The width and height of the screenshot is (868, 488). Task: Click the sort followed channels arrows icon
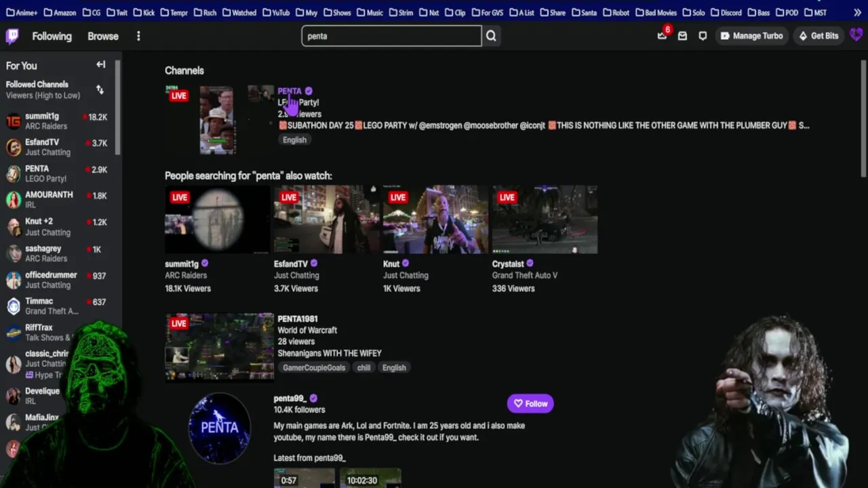tap(100, 89)
